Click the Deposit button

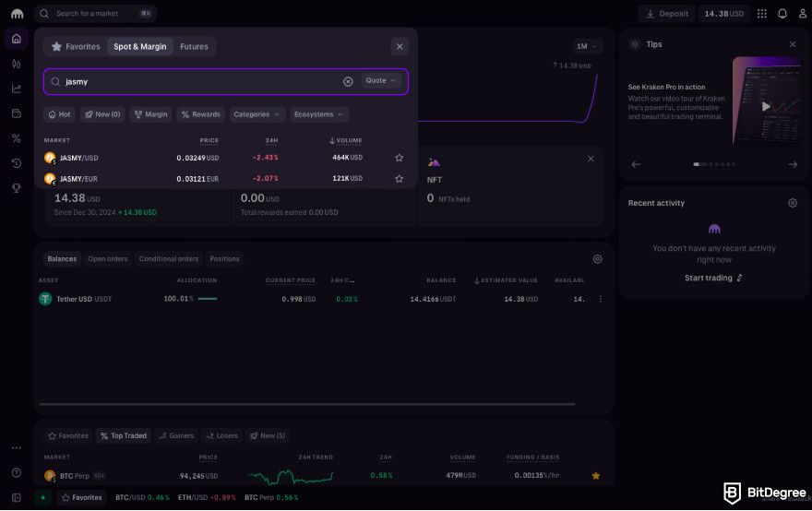[x=667, y=14]
